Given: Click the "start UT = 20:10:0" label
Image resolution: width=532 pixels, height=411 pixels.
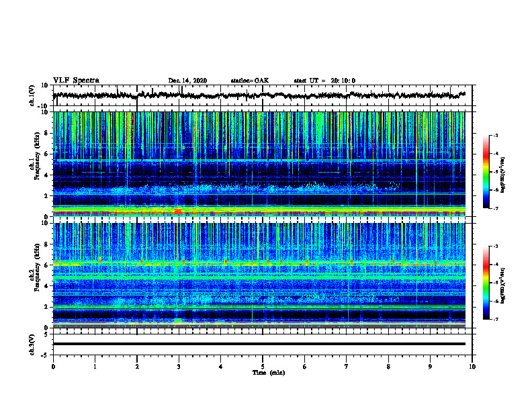Looking at the screenshot, I should (324, 81).
